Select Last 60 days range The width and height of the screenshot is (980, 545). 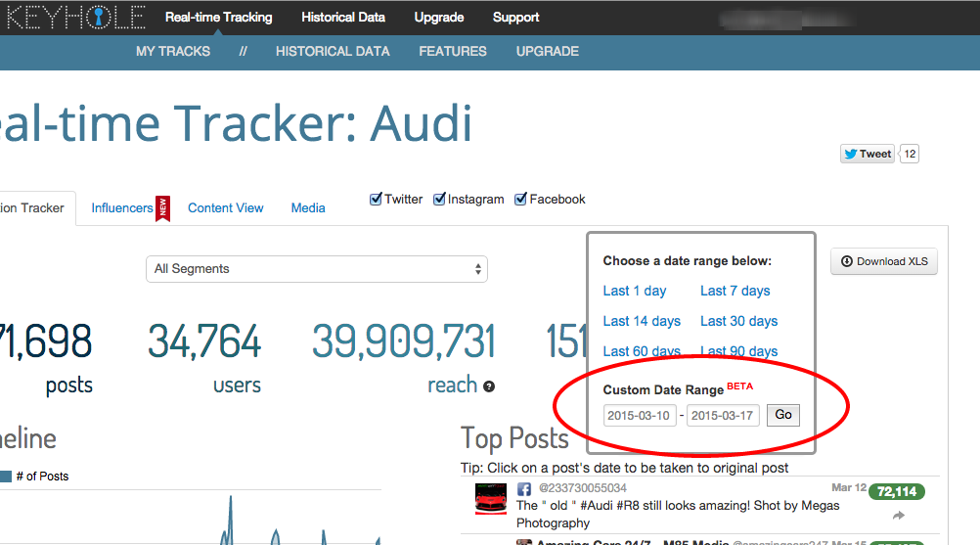pos(642,351)
